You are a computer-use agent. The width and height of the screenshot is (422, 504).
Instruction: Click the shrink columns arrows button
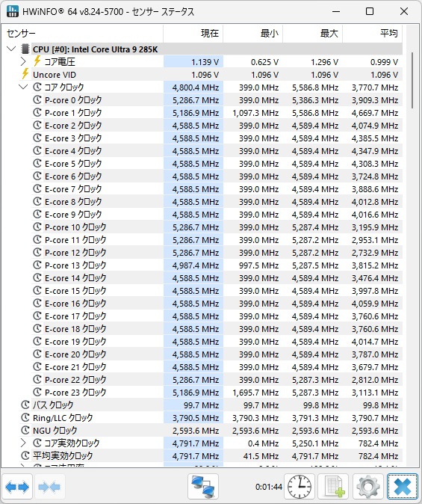click(x=49, y=487)
